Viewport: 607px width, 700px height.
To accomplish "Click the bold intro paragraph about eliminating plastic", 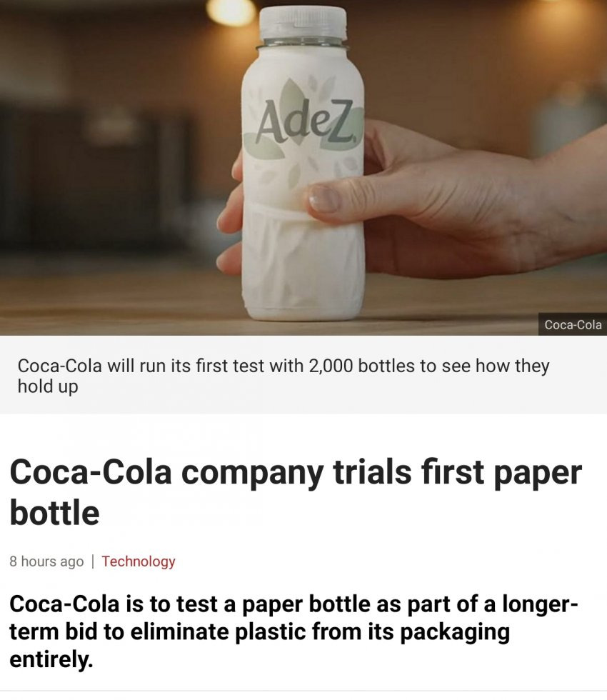I will point(294,631).
